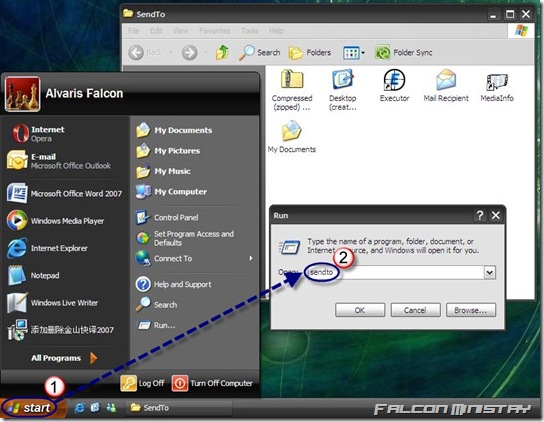Image resolution: width=544 pixels, height=422 pixels.
Task: Click the Back navigation button
Action: pyautogui.click(x=146, y=53)
